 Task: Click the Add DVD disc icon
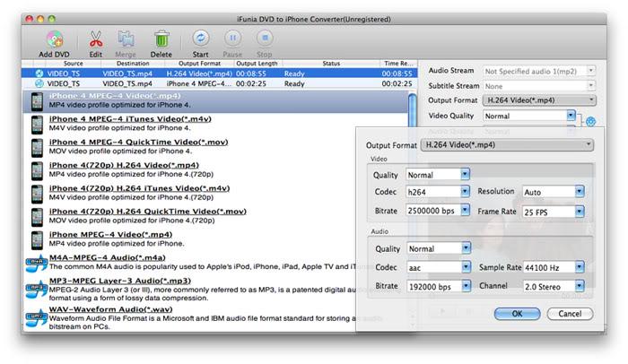pyautogui.click(x=55, y=39)
